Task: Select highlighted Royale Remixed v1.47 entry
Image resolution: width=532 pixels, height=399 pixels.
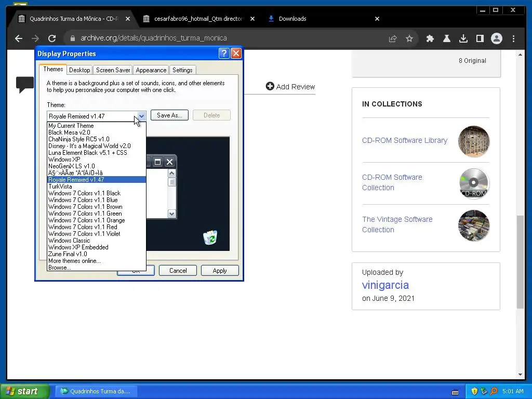Action: tap(96, 179)
